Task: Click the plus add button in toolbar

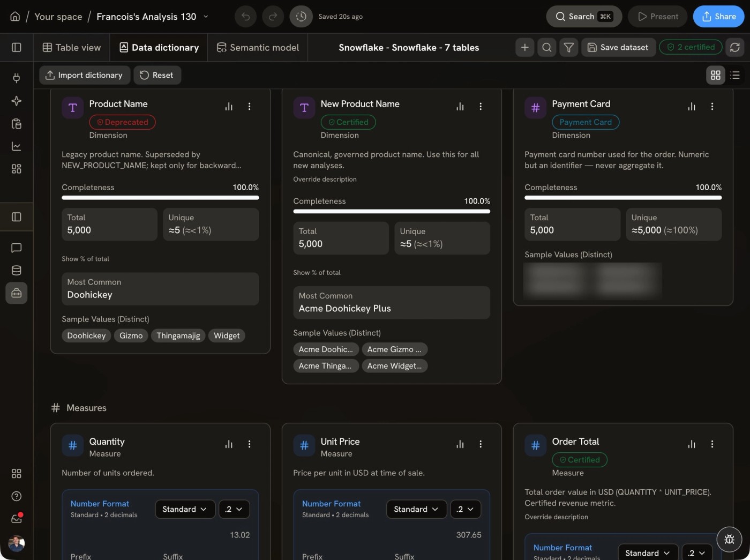Action: 525,48
